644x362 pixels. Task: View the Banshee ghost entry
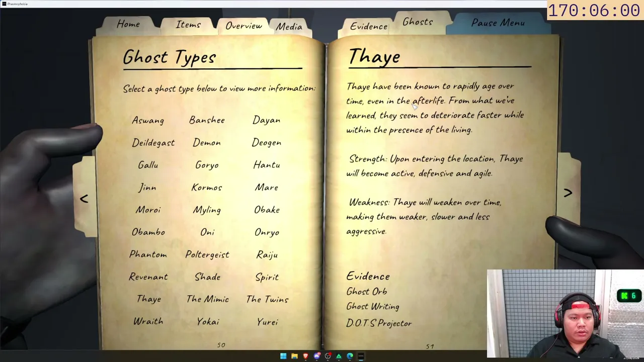coord(207,120)
